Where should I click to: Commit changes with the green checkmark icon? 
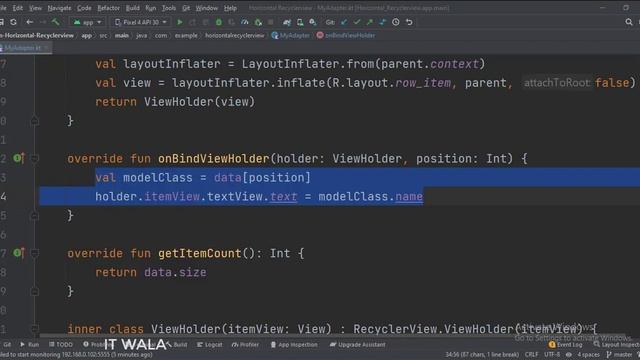click(x=357, y=22)
